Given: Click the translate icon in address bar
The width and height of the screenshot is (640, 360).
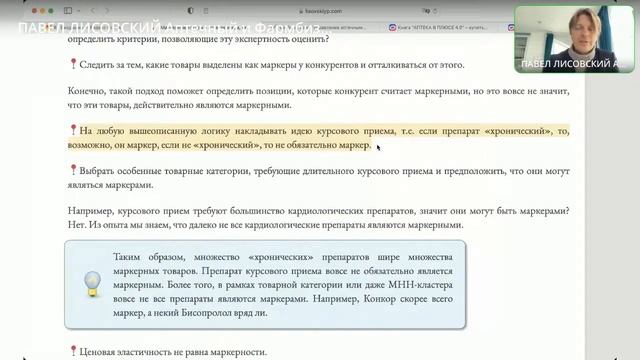Looking at the screenshot, I should 426,11.
